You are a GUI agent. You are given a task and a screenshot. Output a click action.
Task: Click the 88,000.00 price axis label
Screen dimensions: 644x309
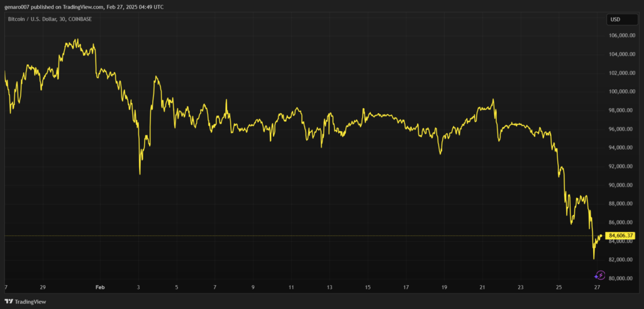click(x=620, y=203)
